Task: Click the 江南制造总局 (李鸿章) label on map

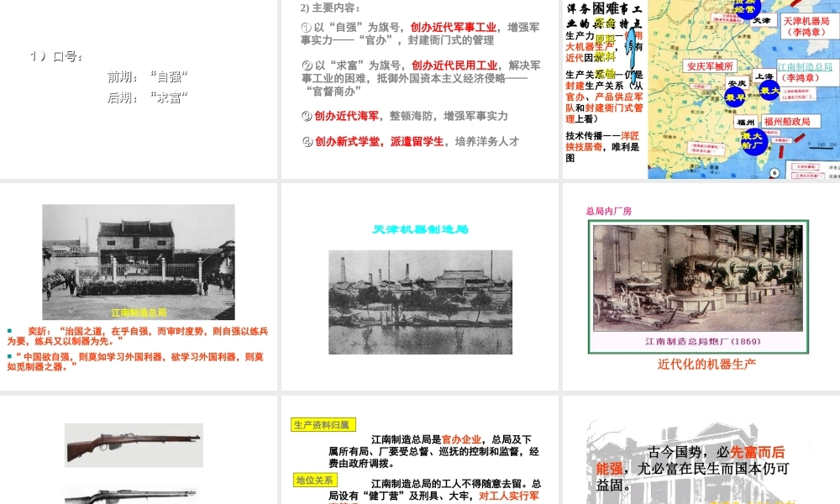Action: (x=806, y=72)
